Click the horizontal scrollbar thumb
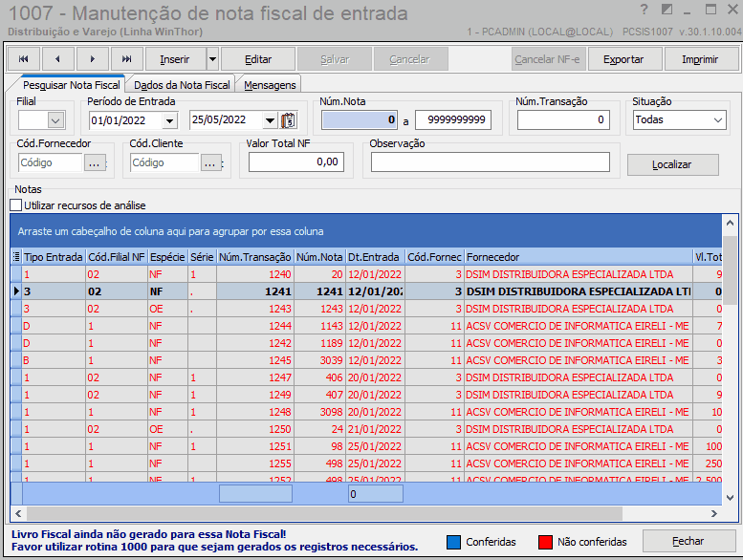This screenshot has height=560, width=743. (x=324, y=513)
